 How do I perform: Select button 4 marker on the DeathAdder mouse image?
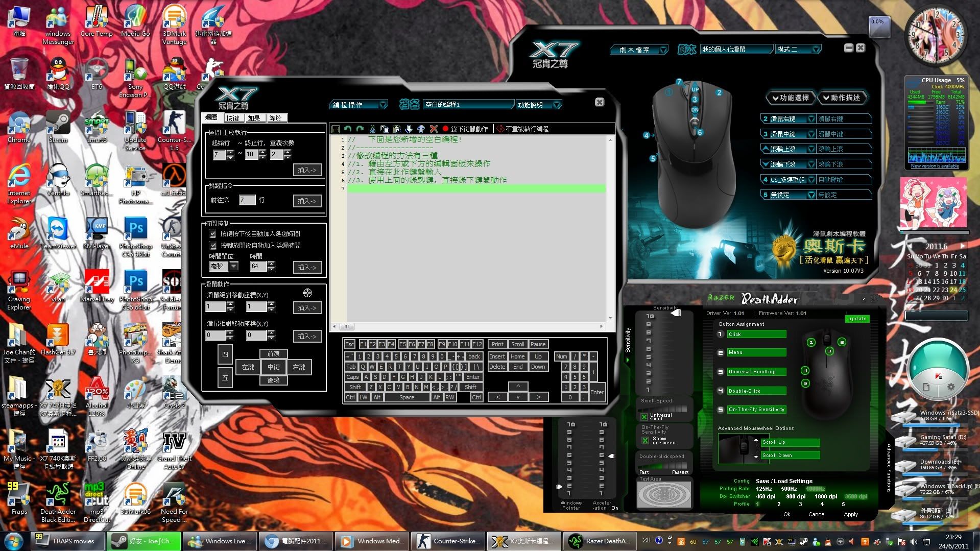pyautogui.click(x=805, y=371)
